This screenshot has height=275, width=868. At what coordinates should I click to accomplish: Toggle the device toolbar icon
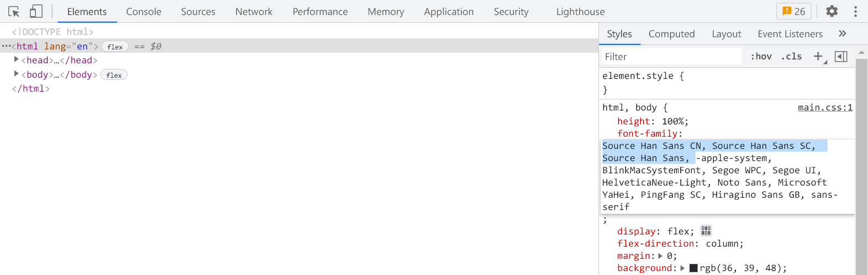36,12
